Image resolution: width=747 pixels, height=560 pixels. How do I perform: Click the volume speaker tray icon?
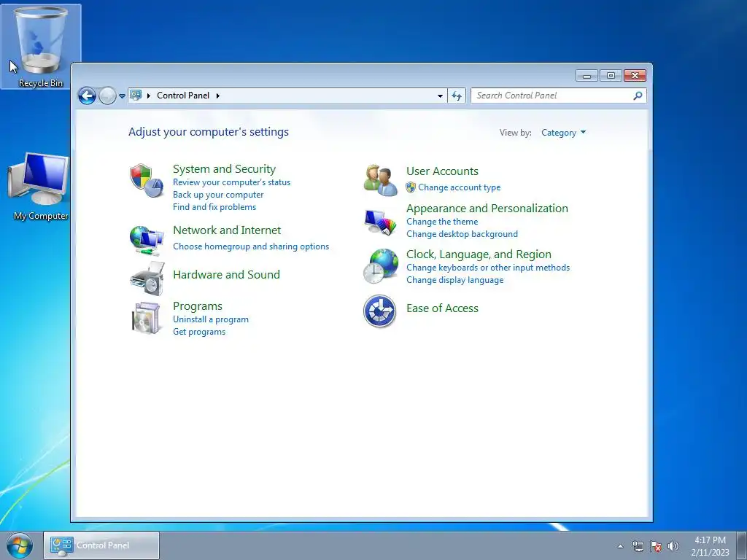(x=673, y=546)
